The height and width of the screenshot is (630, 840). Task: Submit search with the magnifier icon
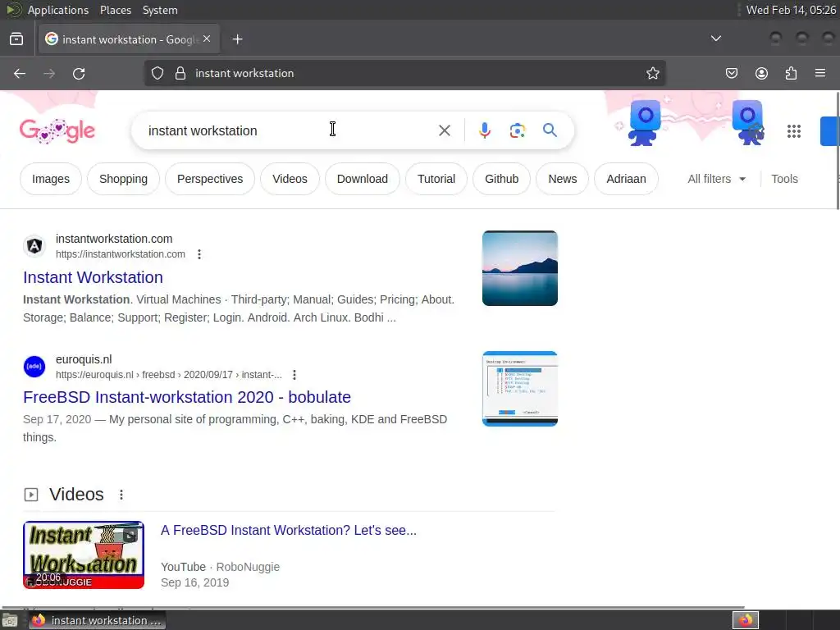[x=550, y=130]
